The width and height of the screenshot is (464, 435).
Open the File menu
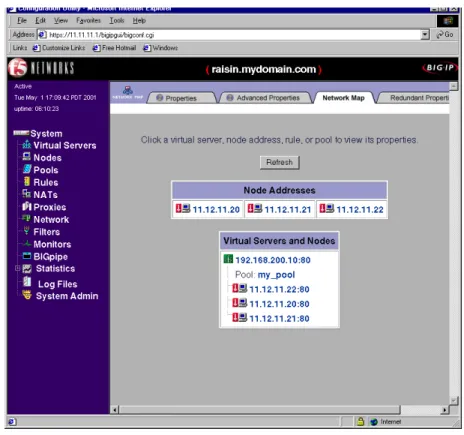click(22, 21)
